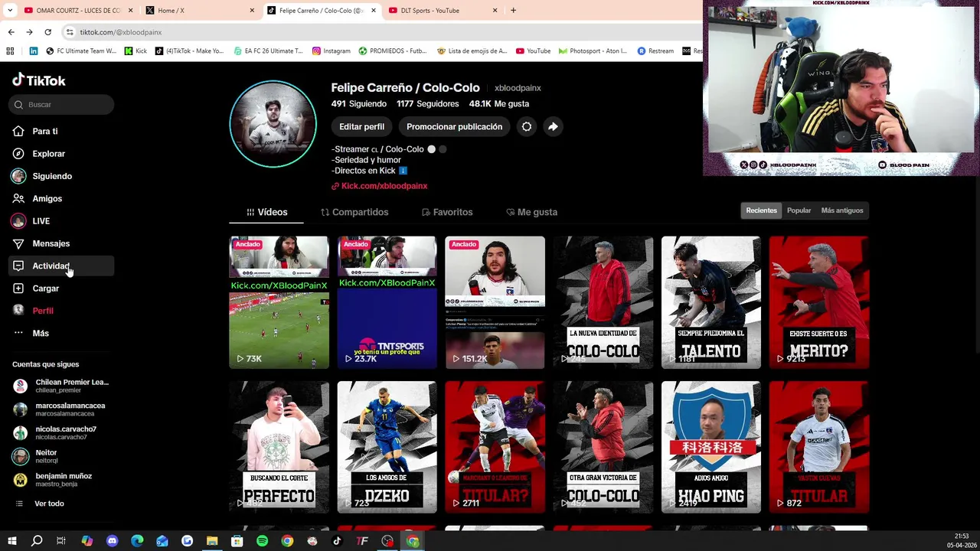Switch to Home / X browser tab

[x=199, y=11]
